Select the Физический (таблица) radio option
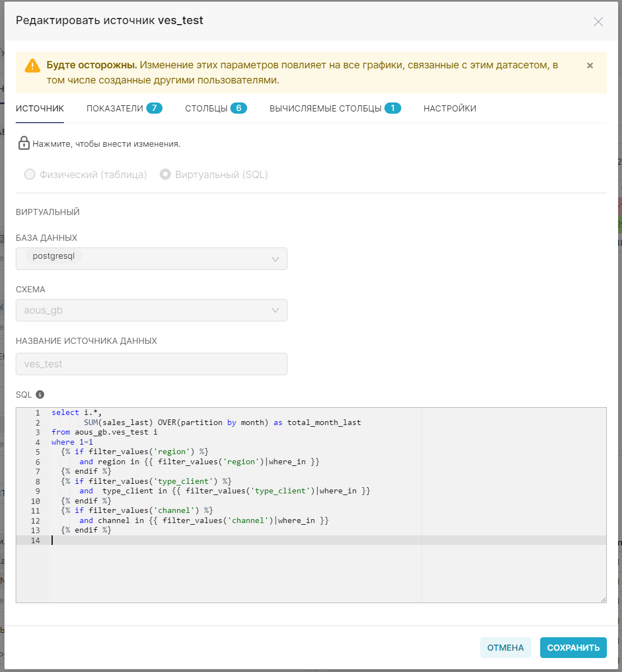 point(30,175)
